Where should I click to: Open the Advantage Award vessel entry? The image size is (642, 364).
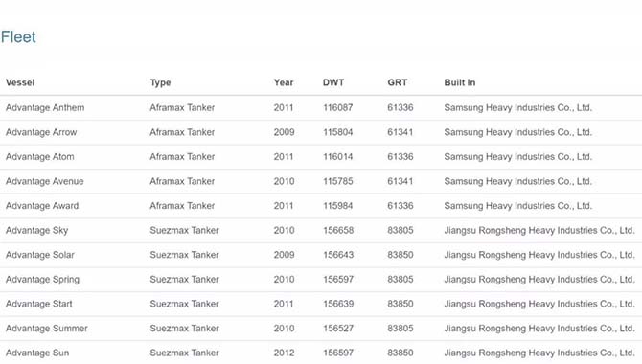click(x=42, y=206)
